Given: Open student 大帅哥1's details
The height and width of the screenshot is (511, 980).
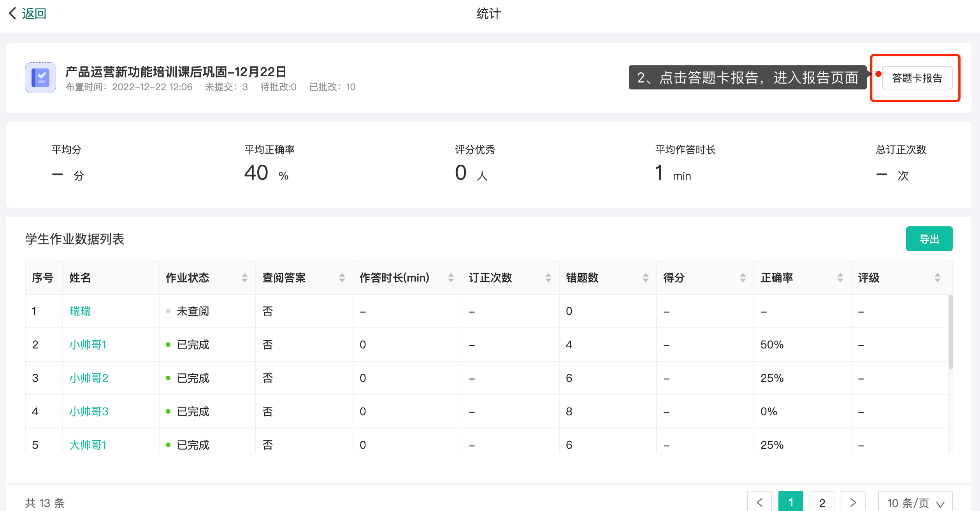Looking at the screenshot, I should [x=88, y=445].
